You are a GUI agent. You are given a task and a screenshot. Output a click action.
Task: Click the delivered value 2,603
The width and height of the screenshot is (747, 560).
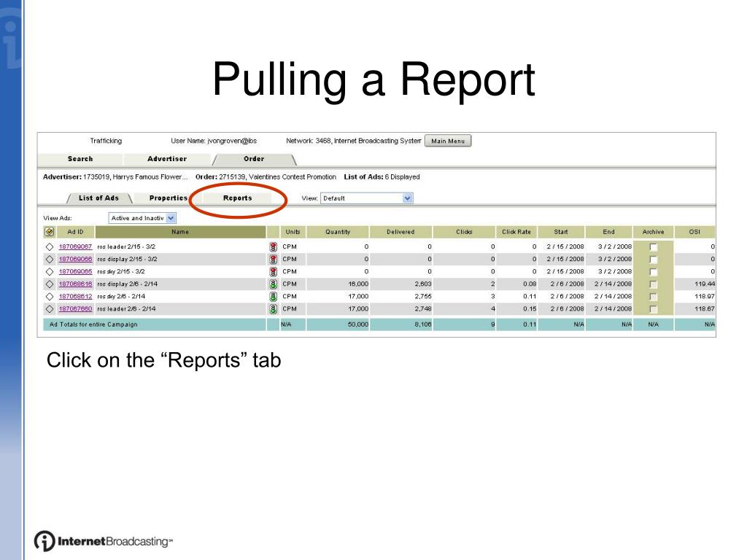point(423,284)
